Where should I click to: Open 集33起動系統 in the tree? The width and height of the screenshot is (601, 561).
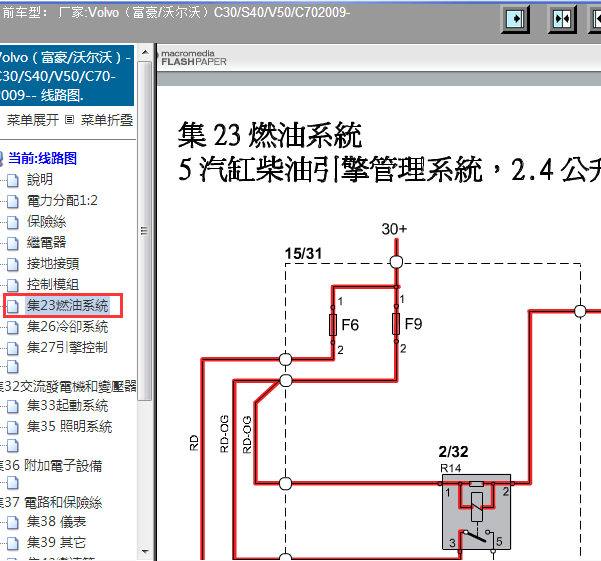67,405
